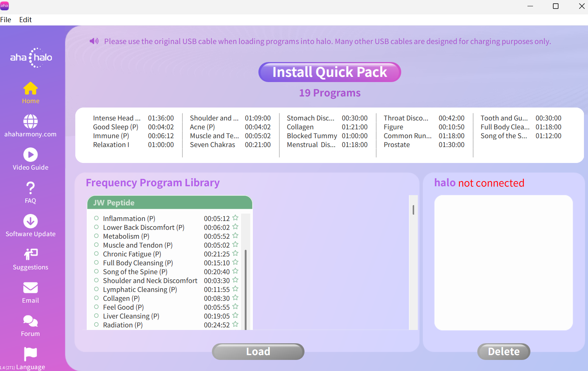
Task: Open the FAQ question mark icon
Action: (x=30, y=188)
